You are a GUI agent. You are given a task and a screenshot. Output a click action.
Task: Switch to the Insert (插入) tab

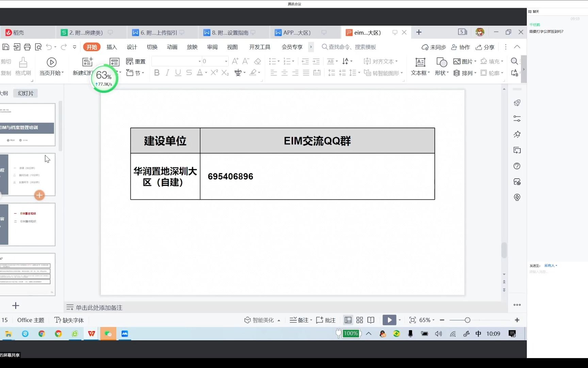click(x=112, y=47)
